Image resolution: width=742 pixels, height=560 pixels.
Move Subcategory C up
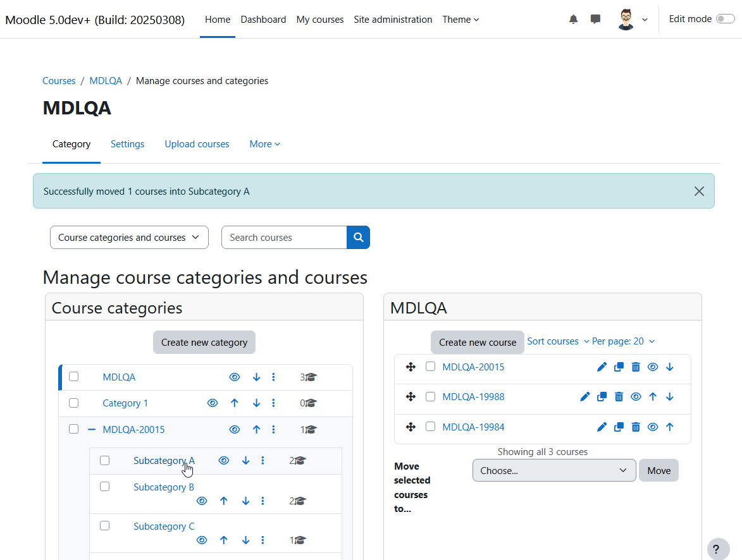[x=224, y=540]
